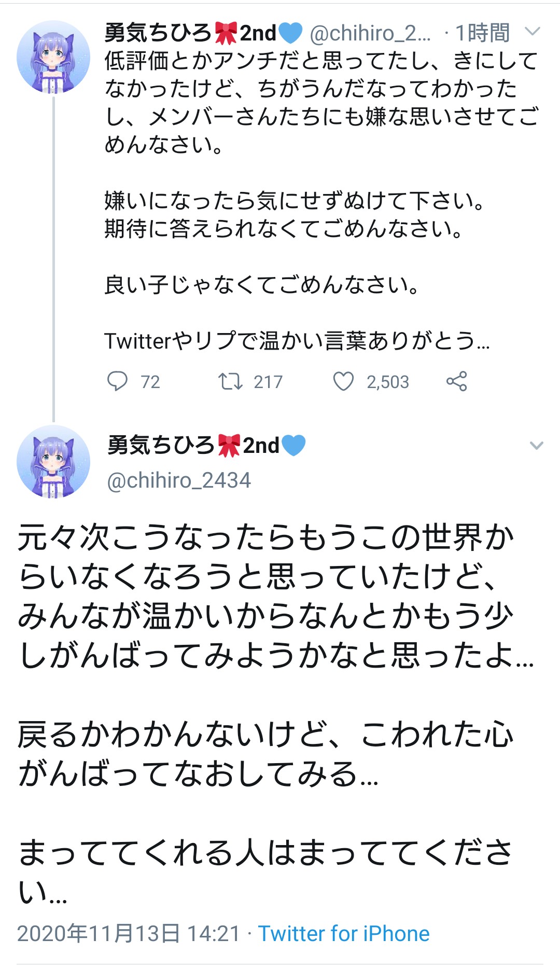Tap the 2,503 like count
Viewport: 560px width, 967px height.
pyautogui.click(x=388, y=382)
